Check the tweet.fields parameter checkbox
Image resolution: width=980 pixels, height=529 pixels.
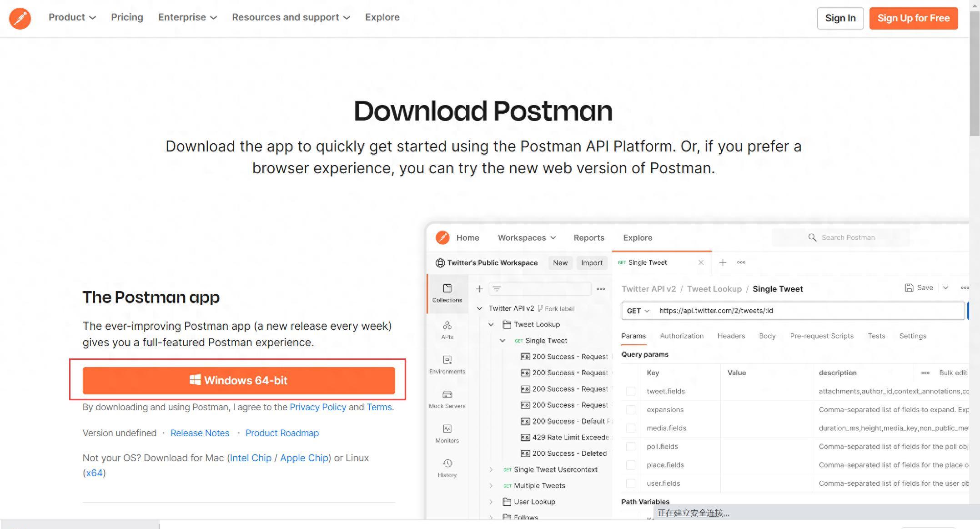[631, 391]
